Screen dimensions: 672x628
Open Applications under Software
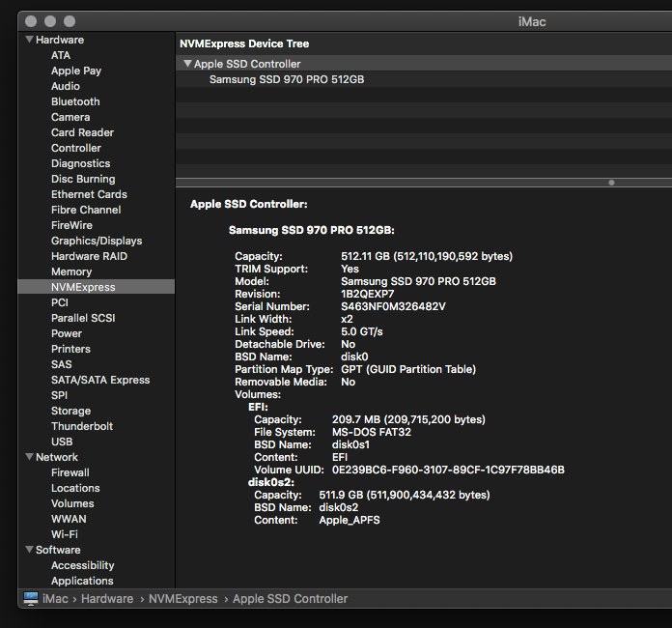(x=82, y=581)
